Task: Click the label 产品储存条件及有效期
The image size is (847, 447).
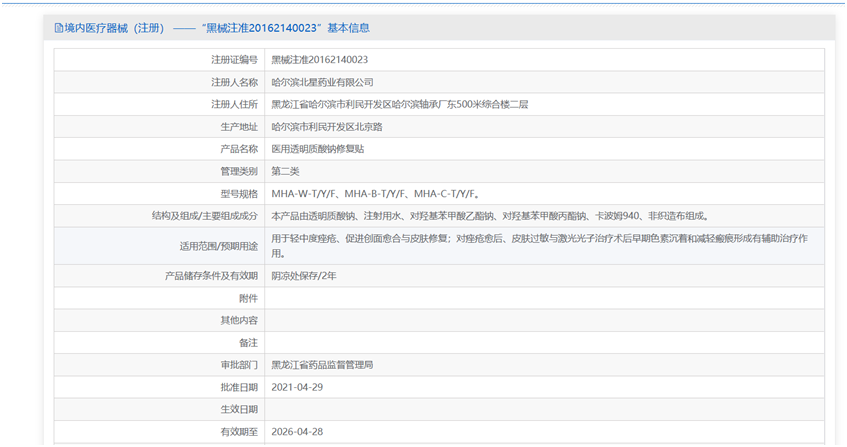Action: (212, 276)
